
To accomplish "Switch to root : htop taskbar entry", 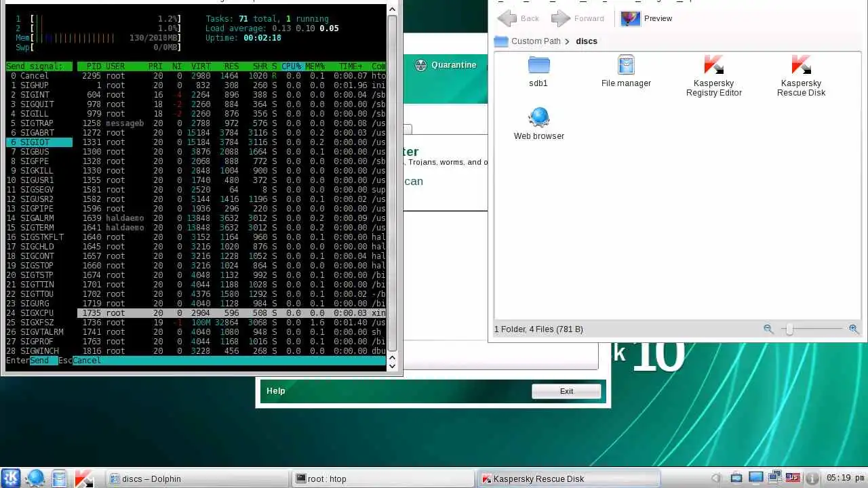I will [x=383, y=479].
